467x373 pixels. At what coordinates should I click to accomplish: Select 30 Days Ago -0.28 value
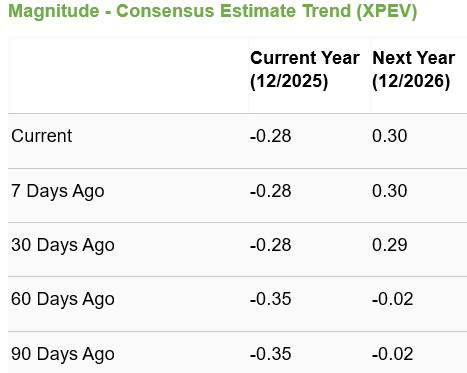271,245
